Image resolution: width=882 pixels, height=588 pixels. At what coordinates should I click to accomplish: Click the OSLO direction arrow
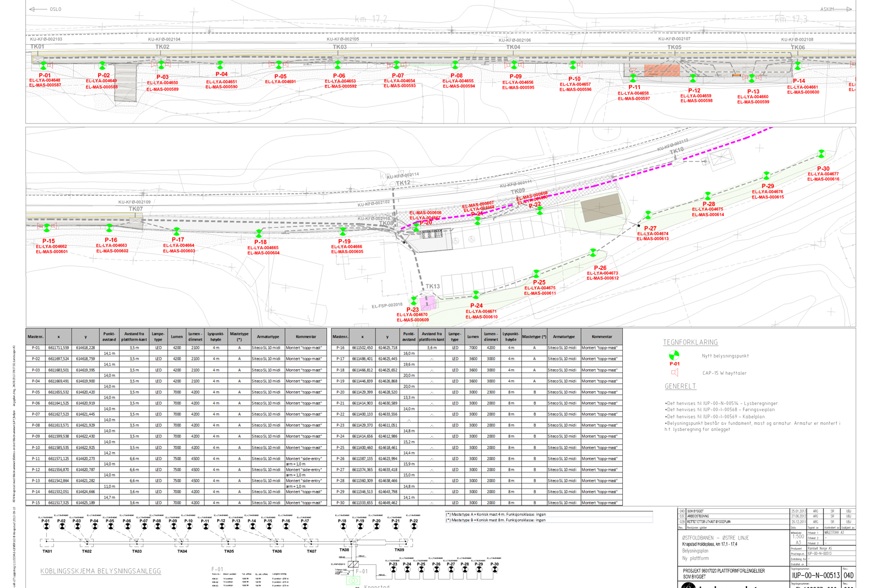pyautogui.click(x=39, y=9)
